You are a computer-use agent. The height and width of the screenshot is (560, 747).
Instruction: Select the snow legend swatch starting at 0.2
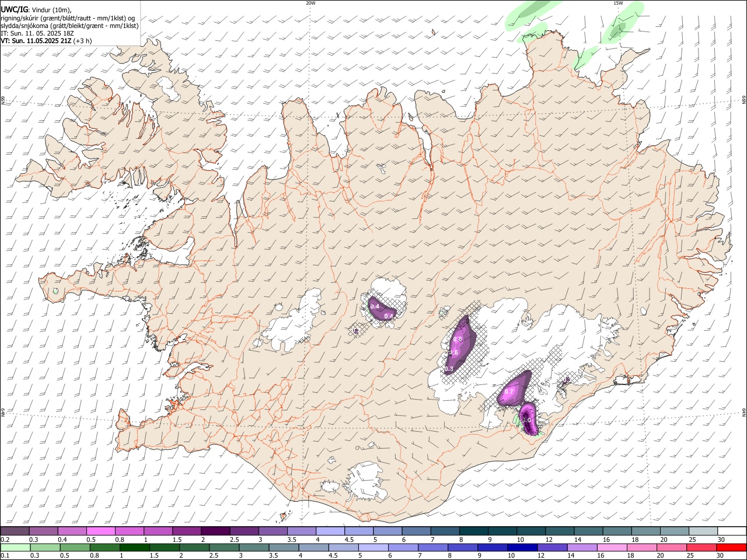(15, 531)
